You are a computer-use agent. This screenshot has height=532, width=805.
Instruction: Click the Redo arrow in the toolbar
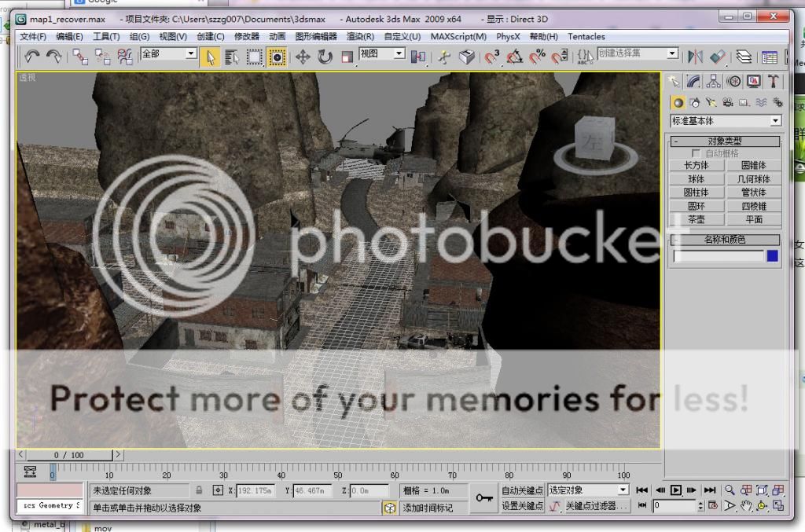[53, 57]
